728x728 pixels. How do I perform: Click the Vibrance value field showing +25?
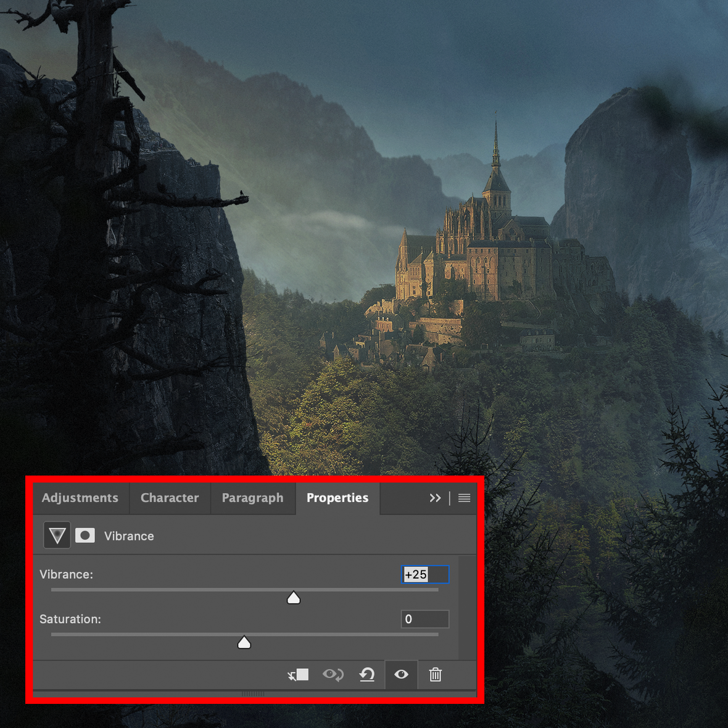[425, 574]
